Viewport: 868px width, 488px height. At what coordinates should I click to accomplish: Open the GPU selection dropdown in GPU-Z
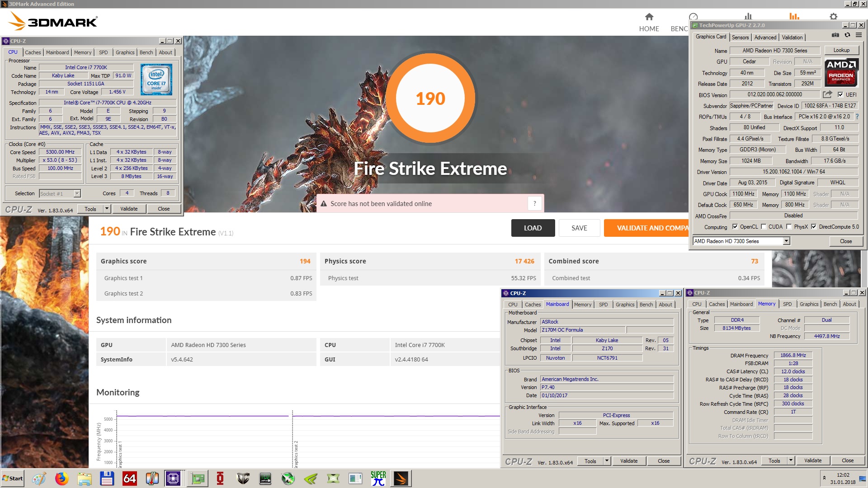coord(786,241)
